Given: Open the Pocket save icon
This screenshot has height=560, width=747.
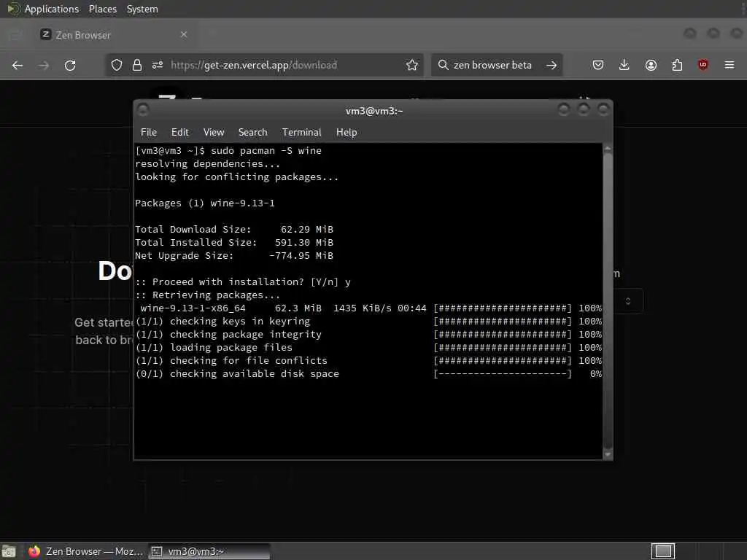Looking at the screenshot, I should pos(598,65).
